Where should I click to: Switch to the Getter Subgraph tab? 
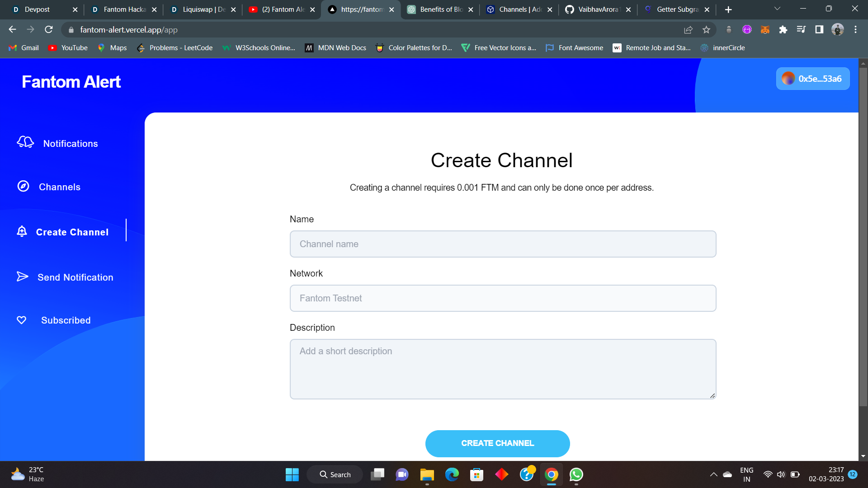677,9
